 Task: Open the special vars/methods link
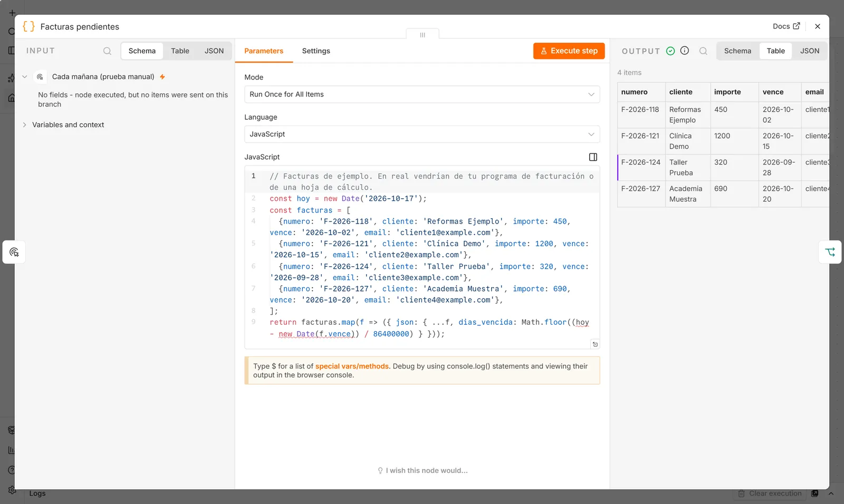click(x=352, y=366)
